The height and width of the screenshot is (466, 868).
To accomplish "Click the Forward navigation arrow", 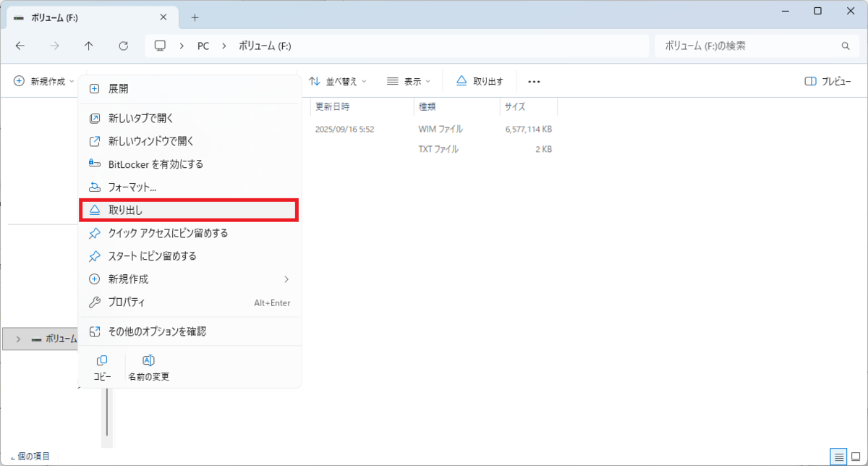I will coord(54,46).
